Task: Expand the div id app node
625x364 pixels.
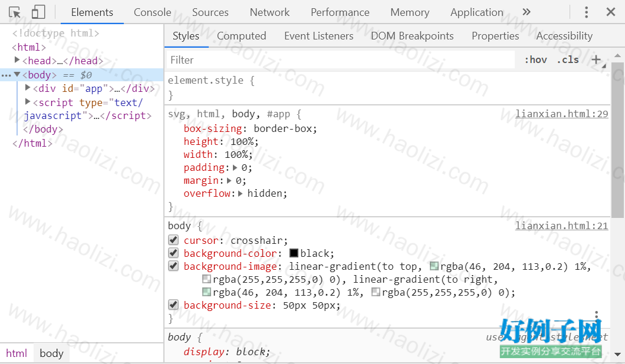Action: click(x=28, y=87)
